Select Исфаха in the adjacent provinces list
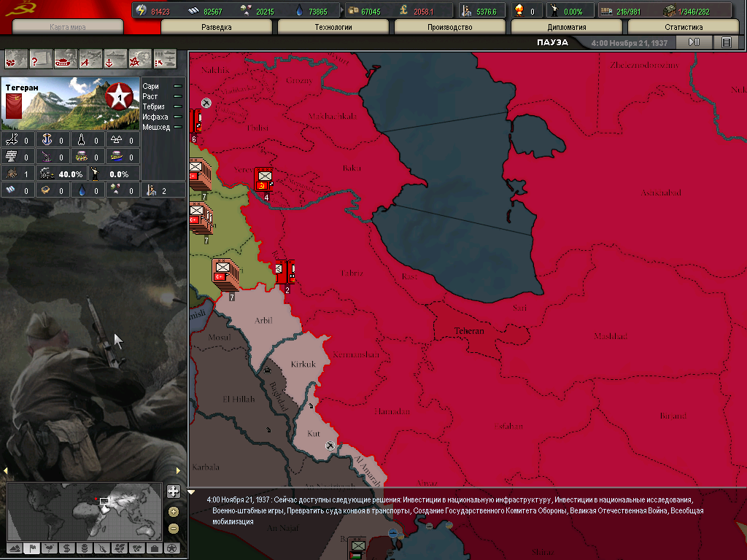 point(163,117)
